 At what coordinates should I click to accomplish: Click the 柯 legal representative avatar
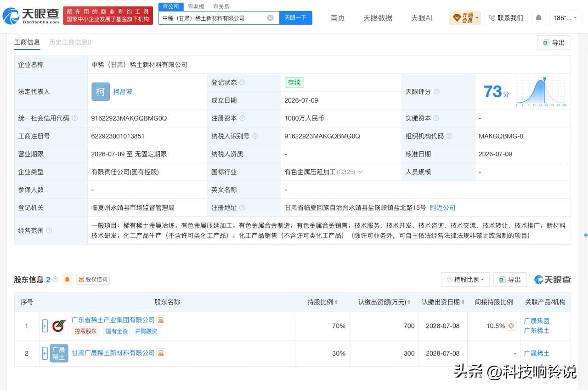pos(101,92)
